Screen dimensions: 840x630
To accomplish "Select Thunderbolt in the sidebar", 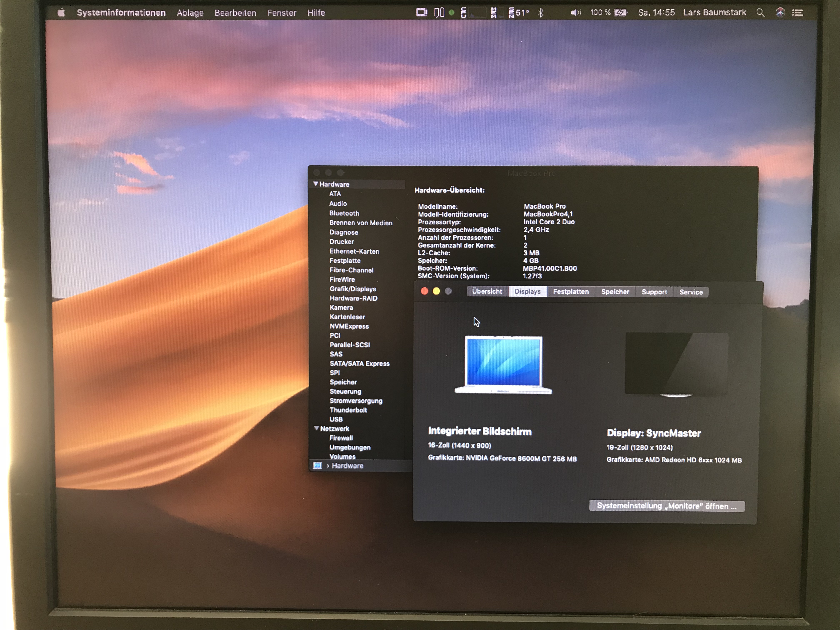I will (x=348, y=410).
